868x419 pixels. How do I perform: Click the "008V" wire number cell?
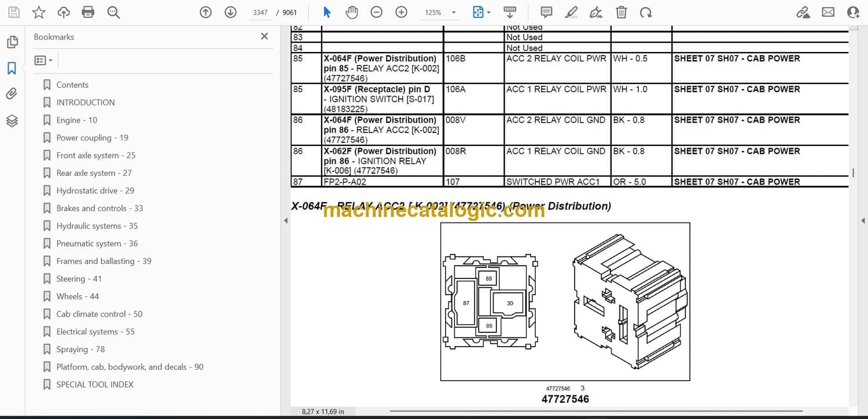pyautogui.click(x=474, y=130)
